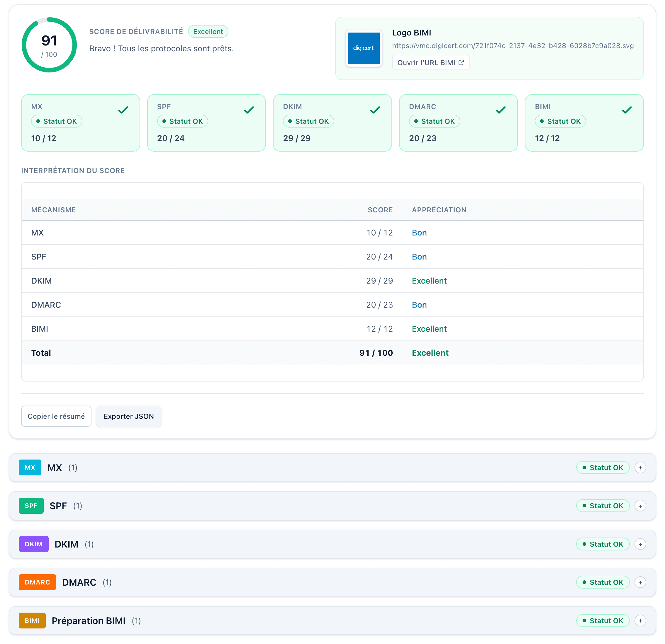
Task: Expand the Préparation BIMI section
Action: (641, 621)
